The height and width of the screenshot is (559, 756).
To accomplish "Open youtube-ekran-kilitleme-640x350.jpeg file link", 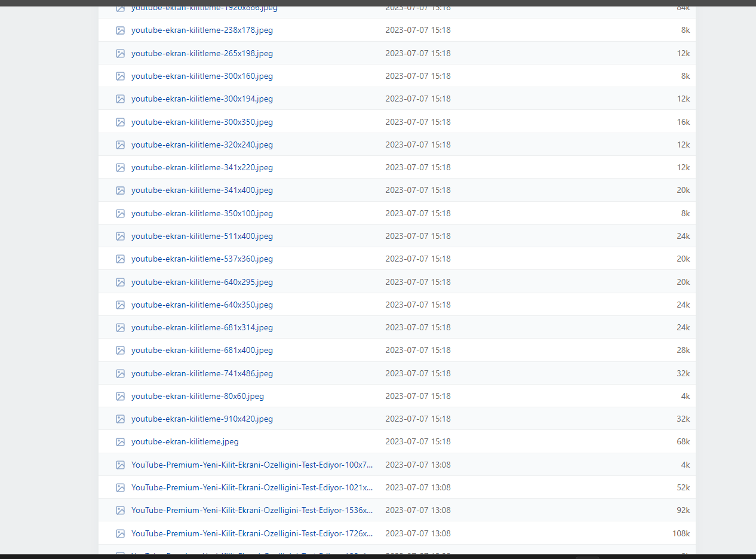I will coord(202,305).
